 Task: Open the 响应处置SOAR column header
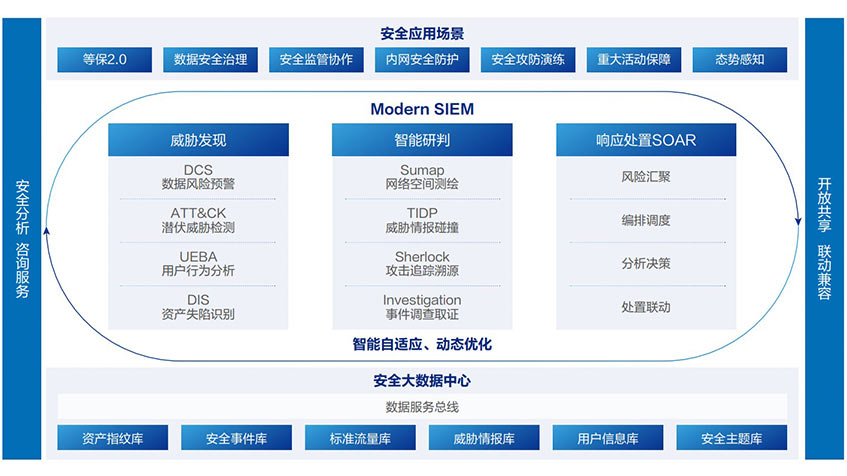645,140
